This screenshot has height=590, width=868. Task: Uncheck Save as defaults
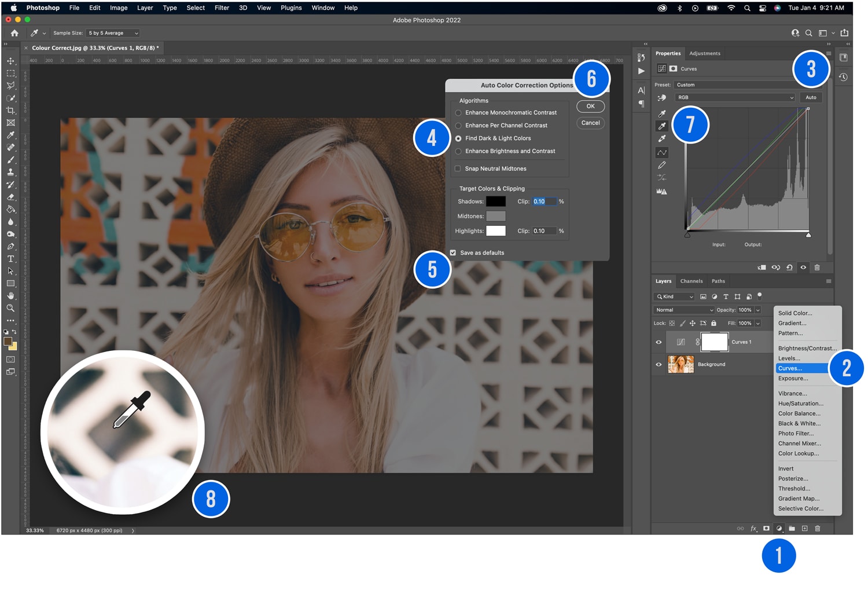point(453,252)
